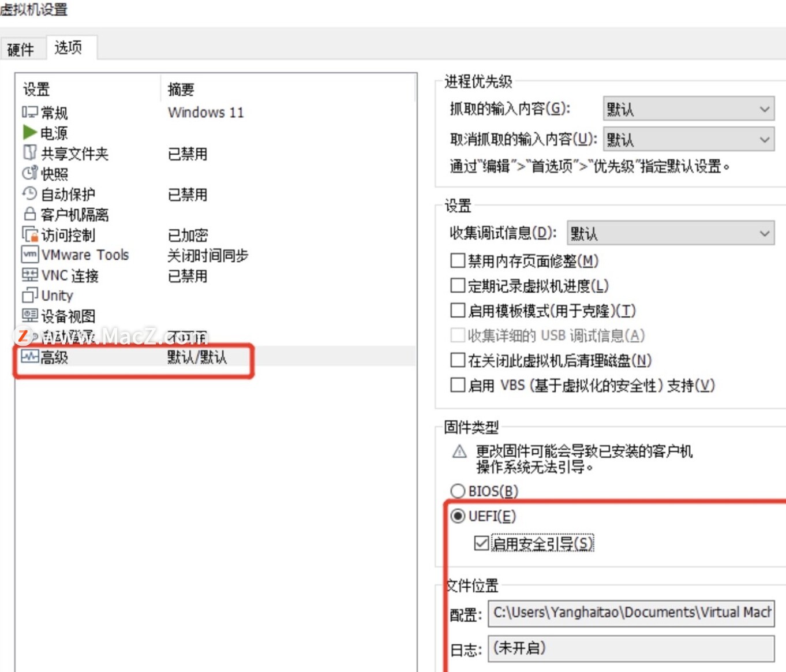Click the 访问控制 access control icon
This screenshot has height=672, width=786.
30,234
